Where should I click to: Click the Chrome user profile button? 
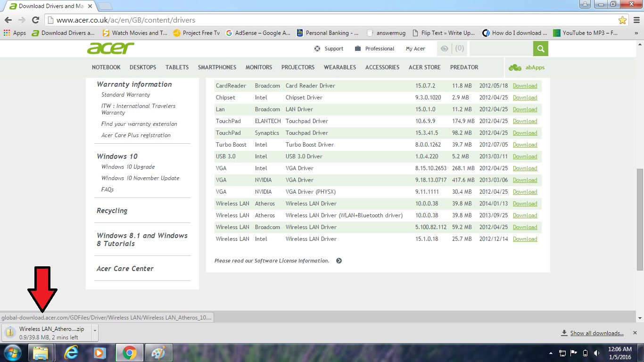tap(585, 4)
